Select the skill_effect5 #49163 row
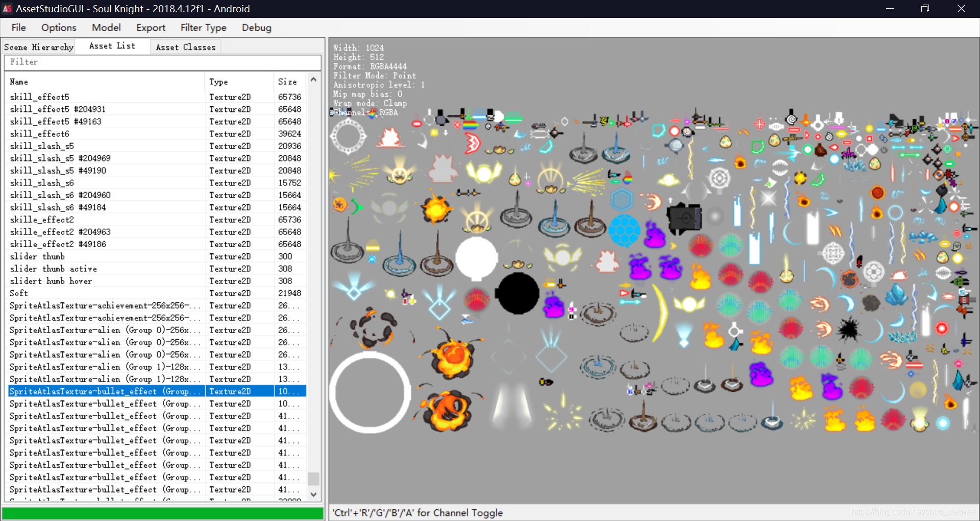This screenshot has height=521, width=980. [x=157, y=122]
